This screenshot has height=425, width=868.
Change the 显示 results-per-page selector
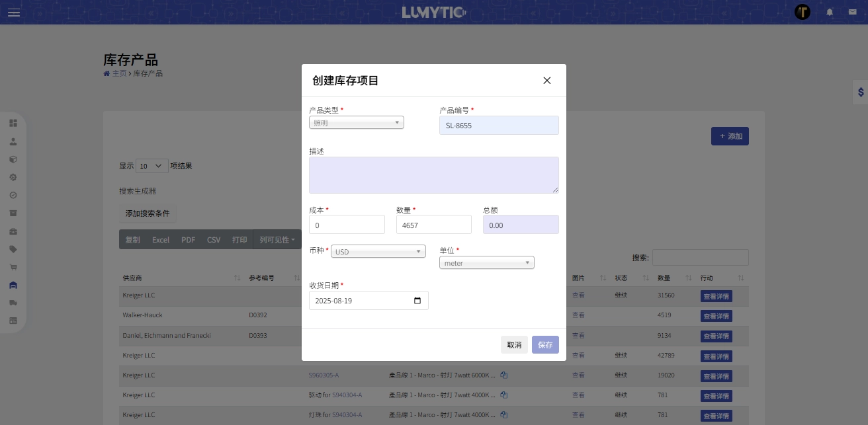[x=152, y=166]
